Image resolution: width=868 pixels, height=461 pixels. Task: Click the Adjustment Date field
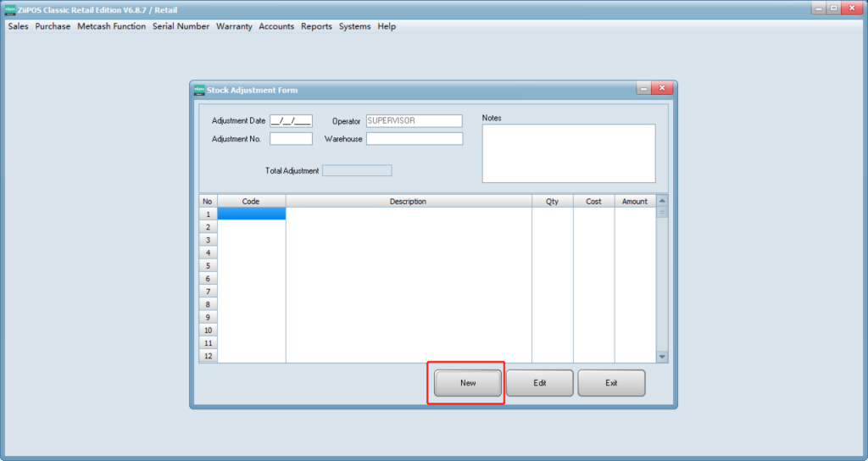click(291, 121)
